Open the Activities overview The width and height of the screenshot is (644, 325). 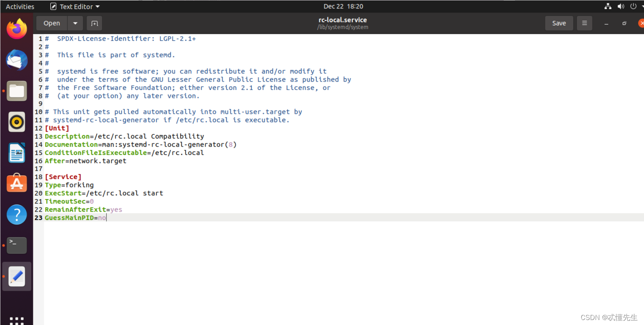click(x=19, y=6)
